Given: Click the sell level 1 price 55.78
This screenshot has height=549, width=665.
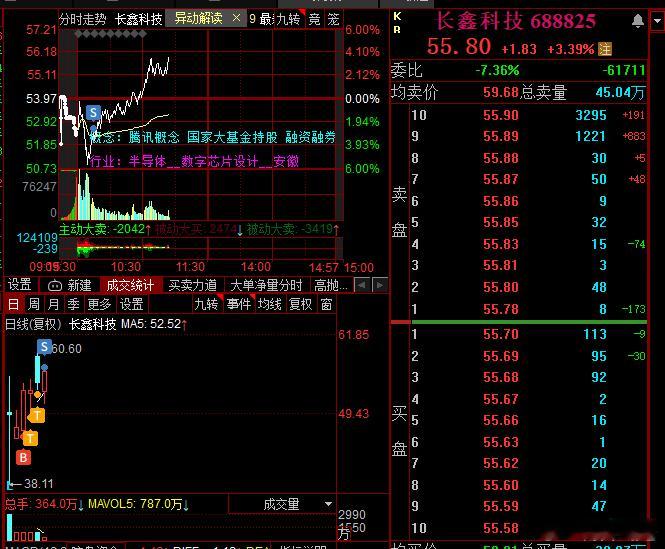Looking at the screenshot, I should click(x=501, y=309).
